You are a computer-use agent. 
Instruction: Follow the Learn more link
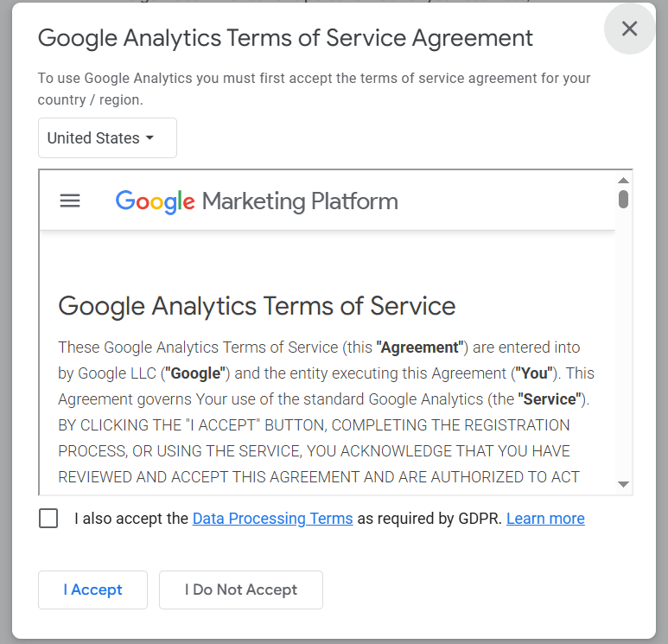[x=545, y=519]
